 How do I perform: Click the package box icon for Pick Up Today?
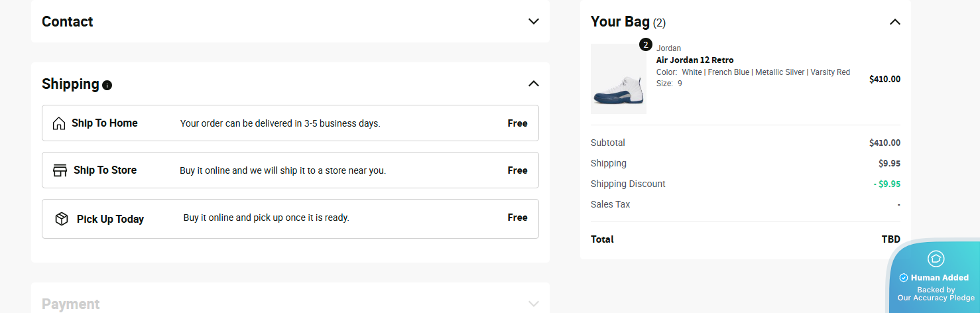point(62,219)
